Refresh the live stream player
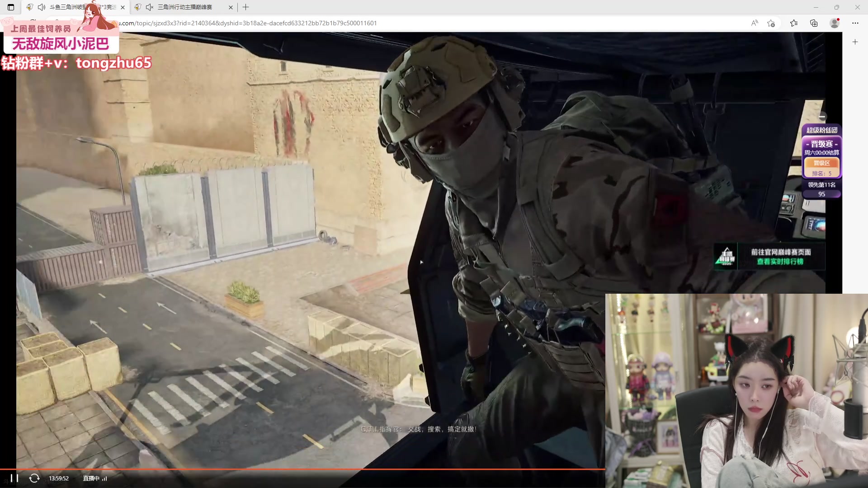This screenshot has height=488, width=868. click(34, 478)
